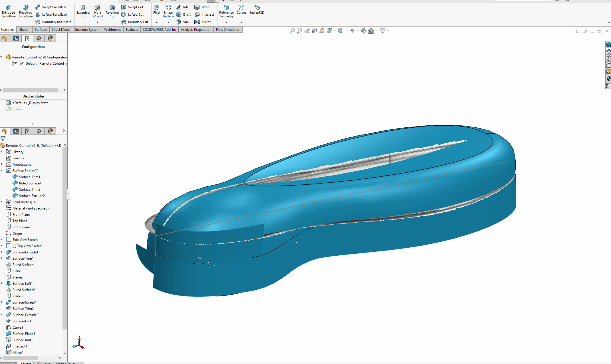
Task: Activate the Default configuration checkmark
Action: click(22, 64)
